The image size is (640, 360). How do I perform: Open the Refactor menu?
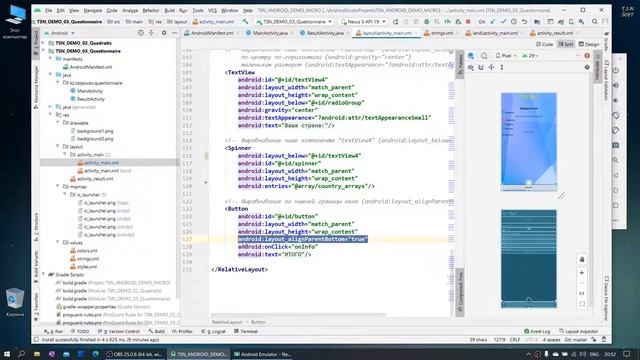151,10
